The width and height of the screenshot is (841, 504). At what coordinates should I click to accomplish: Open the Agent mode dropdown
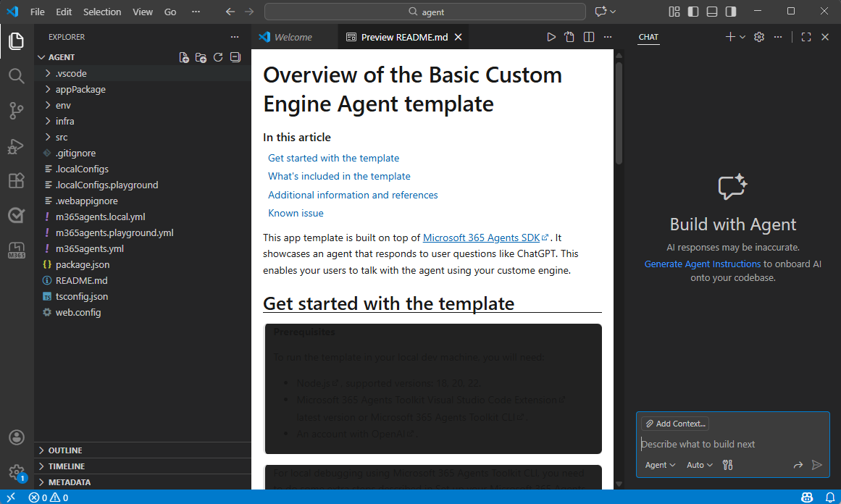coord(660,465)
